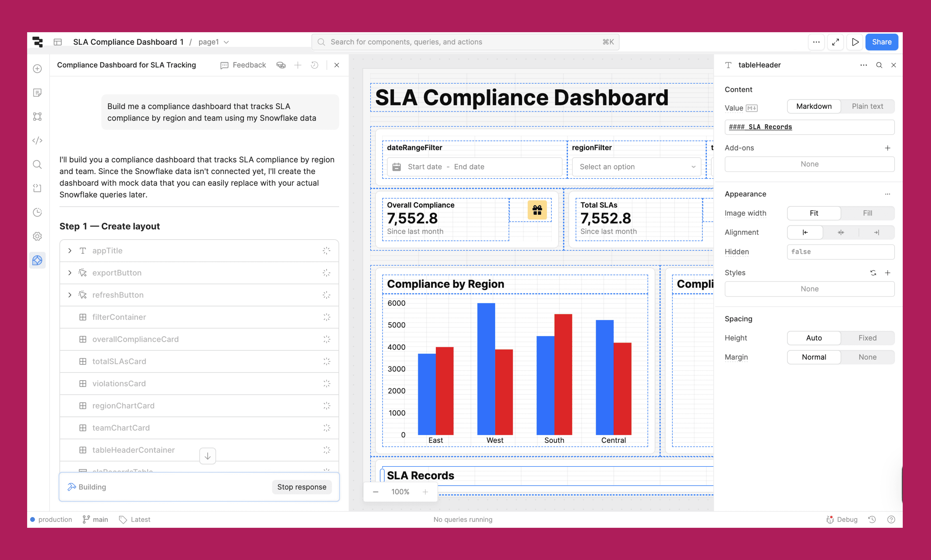
Task: Set Height to Fixed
Action: click(867, 338)
